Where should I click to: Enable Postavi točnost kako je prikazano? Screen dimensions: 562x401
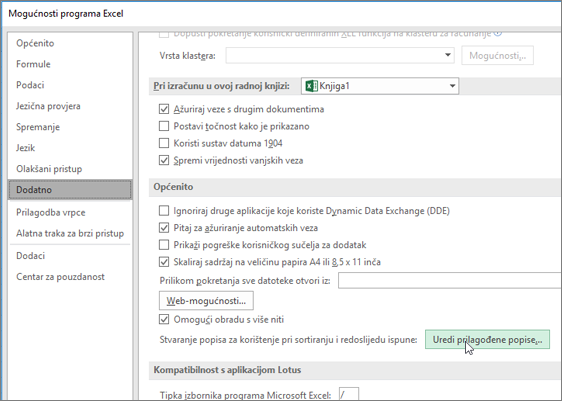point(164,126)
